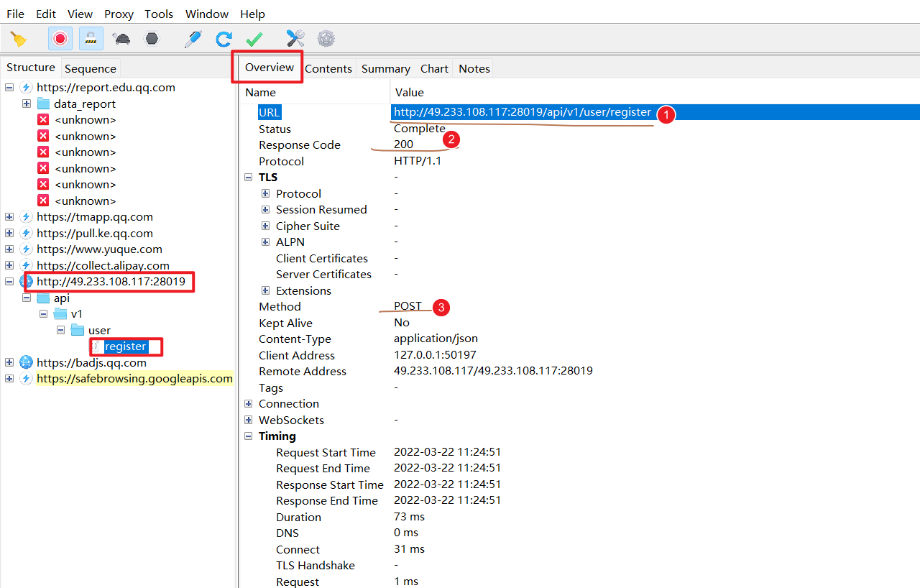
Task: Collapse the report.edu.qq.com host node
Action: 9,88
